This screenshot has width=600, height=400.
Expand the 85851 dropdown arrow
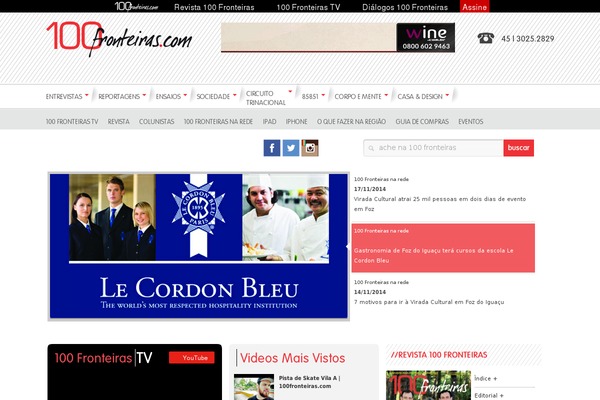323,95
